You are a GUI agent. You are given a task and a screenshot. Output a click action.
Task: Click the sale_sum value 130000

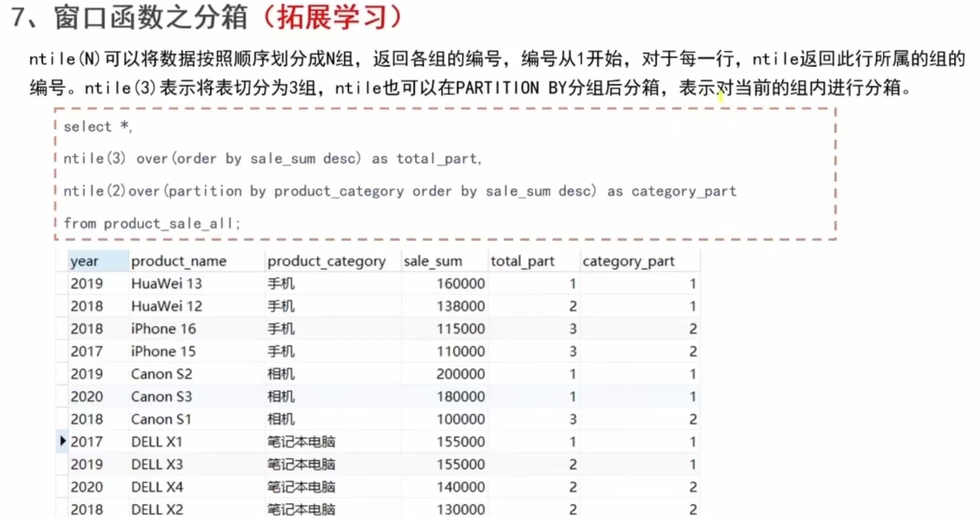click(461, 509)
